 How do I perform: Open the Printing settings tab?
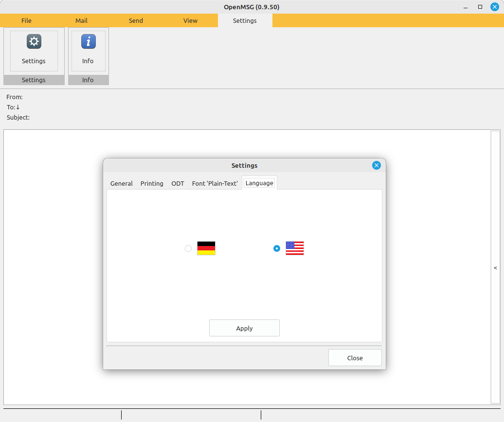pyautogui.click(x=152, y=183)
